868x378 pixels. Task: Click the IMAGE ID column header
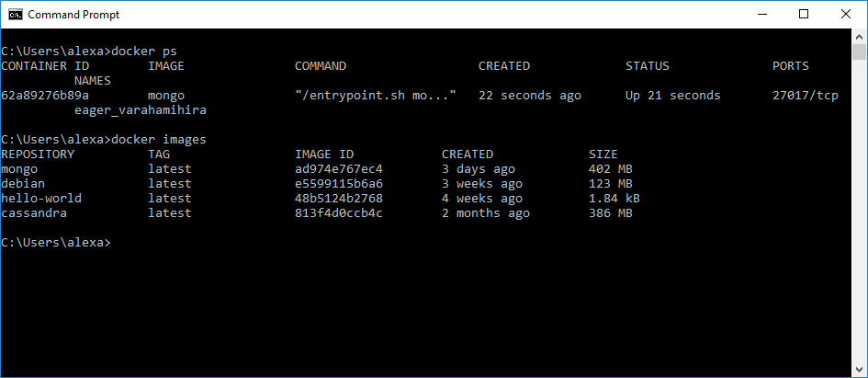coord(324,155)
